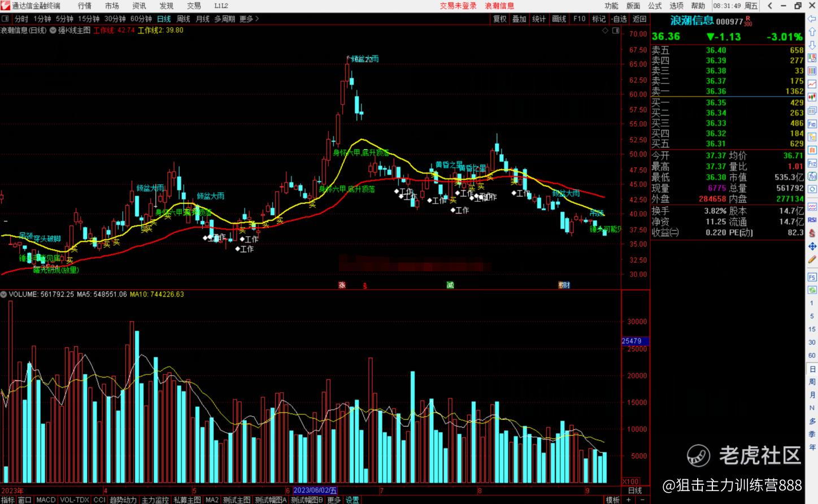Click the green refresh icon in sidebar
The image size is (818, 504).
[x=812, y=290]
